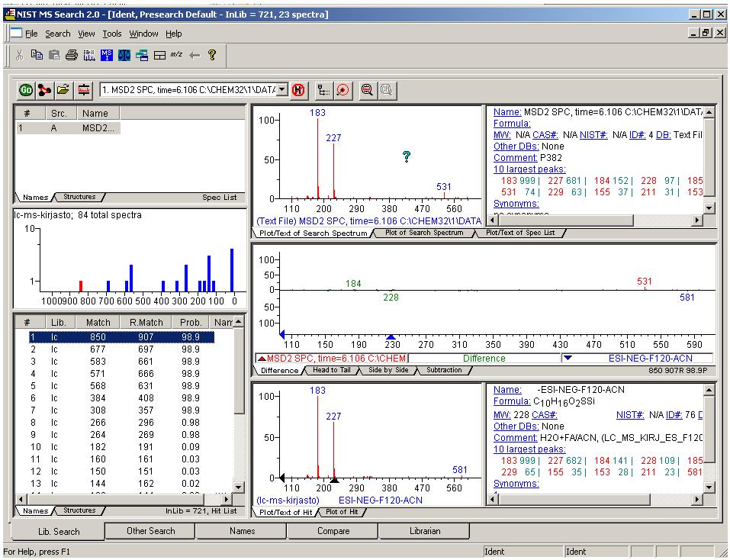Screen dimensions: 730x560
Task: Click the NIST MS Search title bar icon
Action: tap(10, 14)
